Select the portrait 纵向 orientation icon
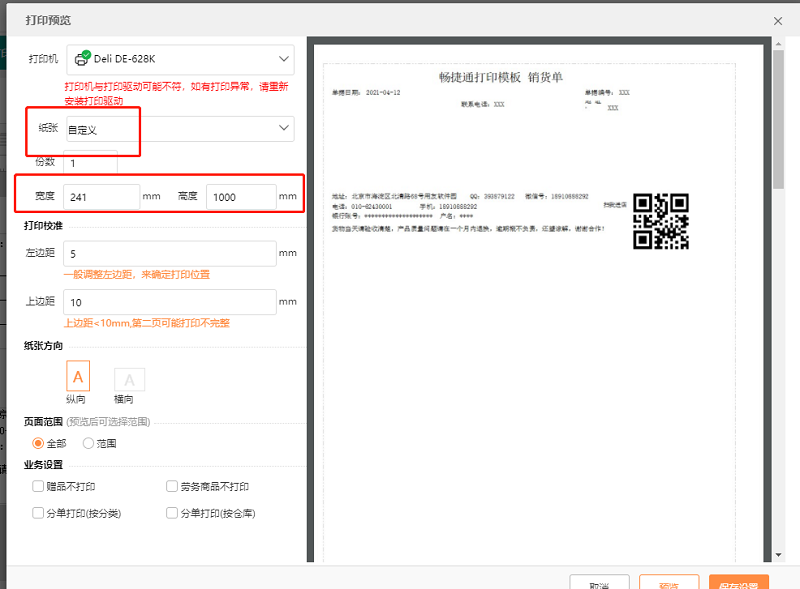The width and height of the screenshot is (800, 589). click(78, 376)
